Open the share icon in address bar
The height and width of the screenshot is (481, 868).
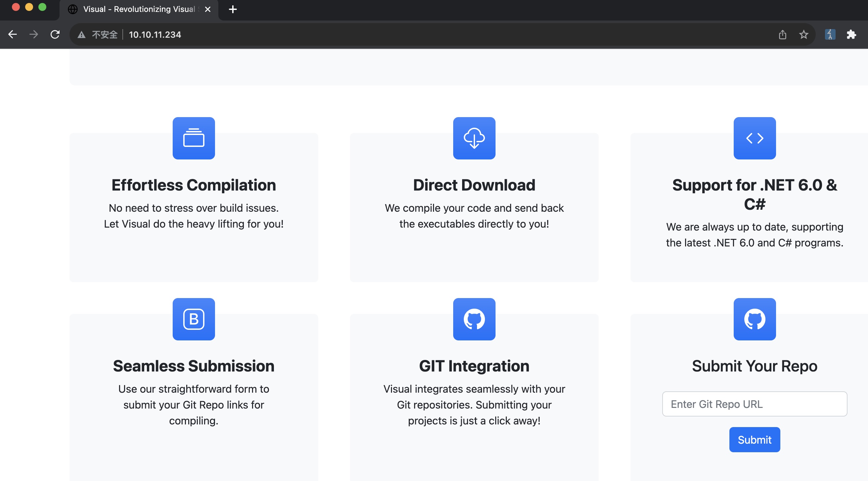point(782,34)
